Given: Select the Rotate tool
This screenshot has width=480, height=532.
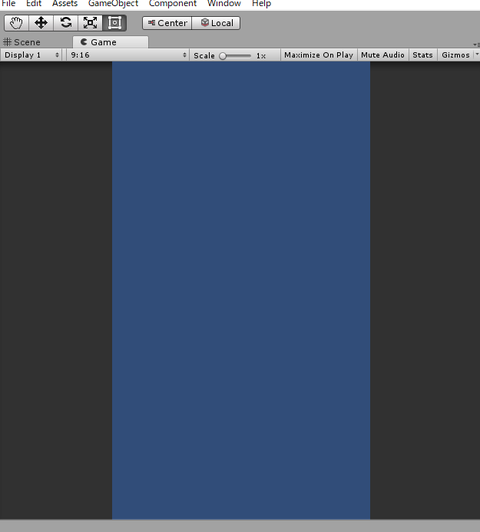Looking at the screenshot, I should tap(66, 23).
